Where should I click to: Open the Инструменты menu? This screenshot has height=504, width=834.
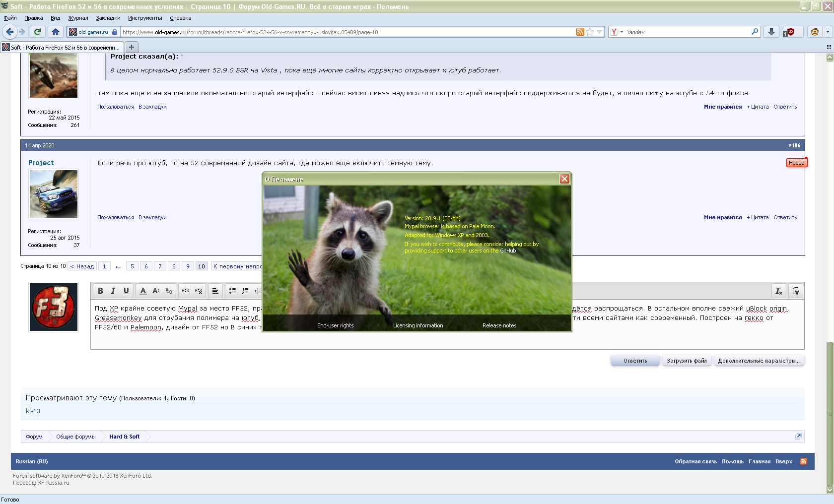tap(145, 18)
